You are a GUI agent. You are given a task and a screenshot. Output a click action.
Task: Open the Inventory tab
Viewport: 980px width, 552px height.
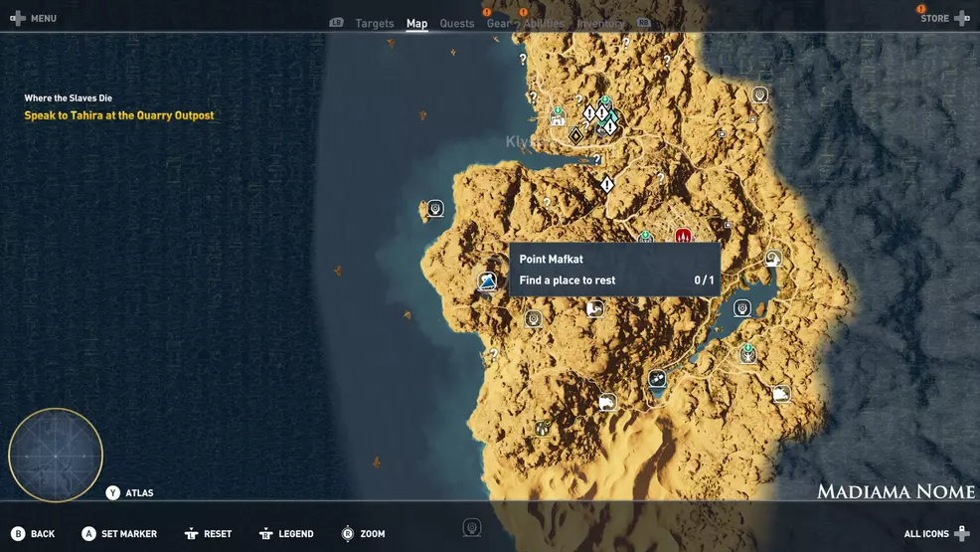tap(600, 24)
